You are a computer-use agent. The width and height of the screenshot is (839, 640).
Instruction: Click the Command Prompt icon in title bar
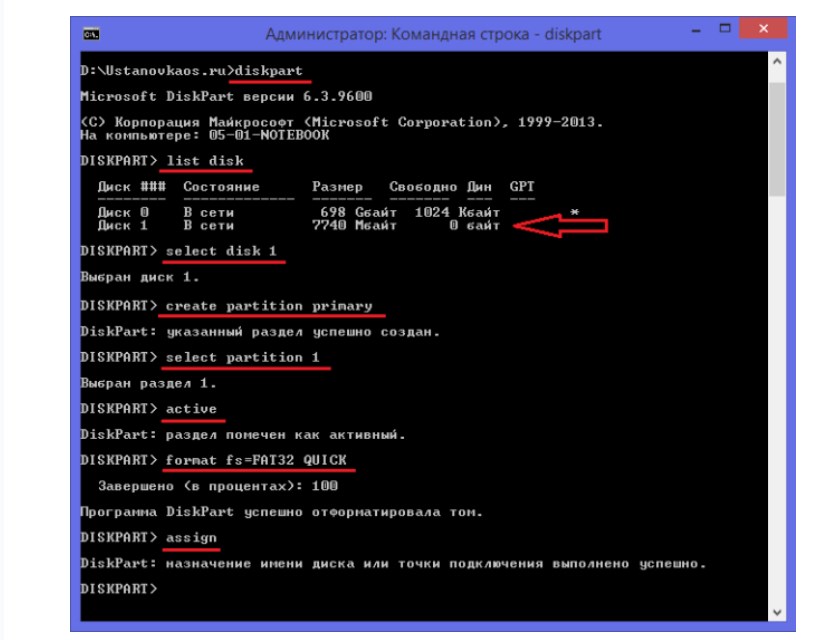(x=91, y=34)
